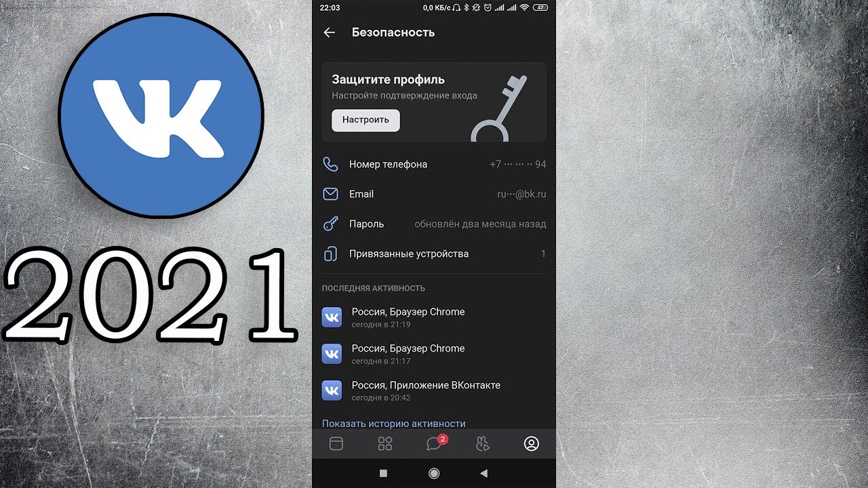This screenshot has height=488, width=868.
Task: Tap the Безопасность page title
Action: tap(393, 33)
